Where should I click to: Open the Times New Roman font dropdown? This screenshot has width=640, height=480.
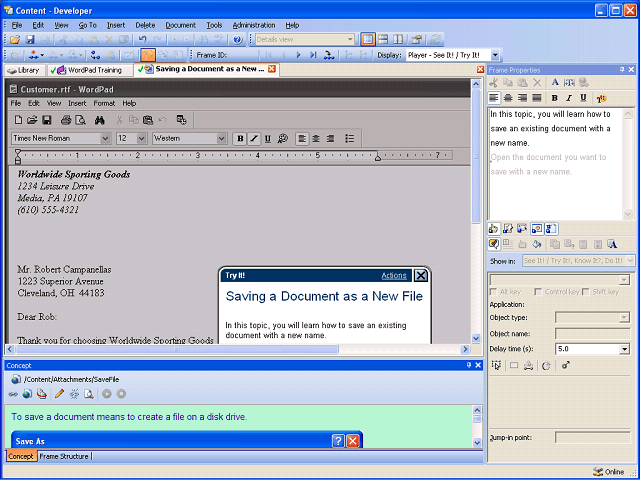point(105,138)
